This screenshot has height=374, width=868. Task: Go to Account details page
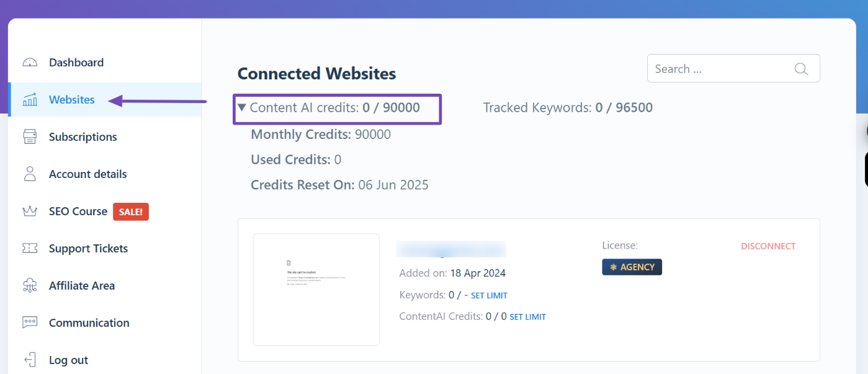tap(87, 174)
